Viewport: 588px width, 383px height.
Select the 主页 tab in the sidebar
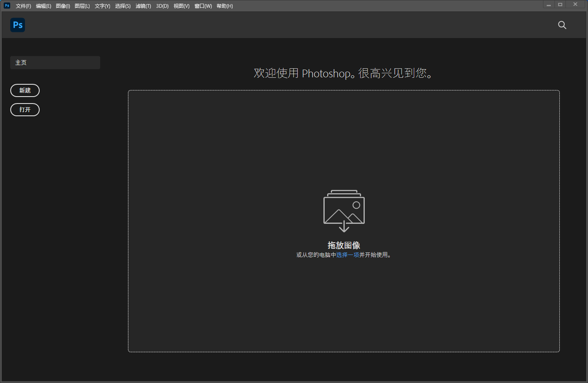55,63
